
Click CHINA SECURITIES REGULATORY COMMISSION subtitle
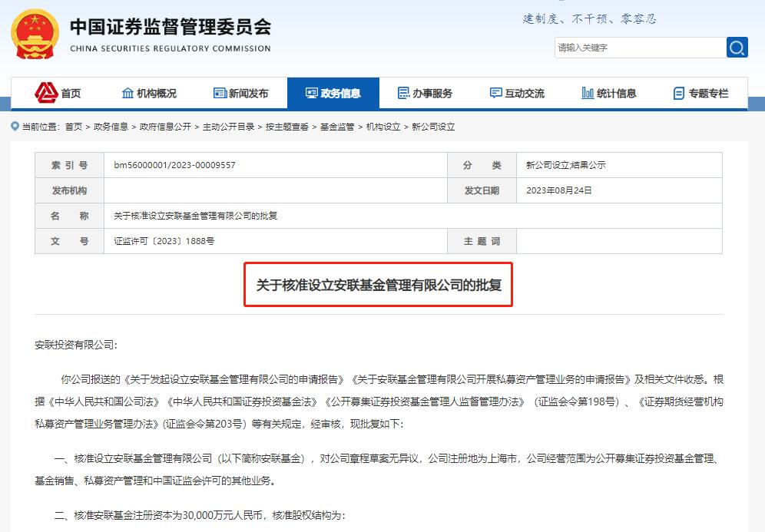[171, 48]
